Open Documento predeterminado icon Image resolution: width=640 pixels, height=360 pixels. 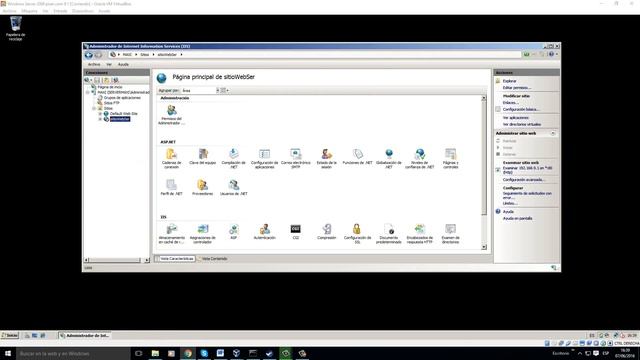tap(389, 234)
